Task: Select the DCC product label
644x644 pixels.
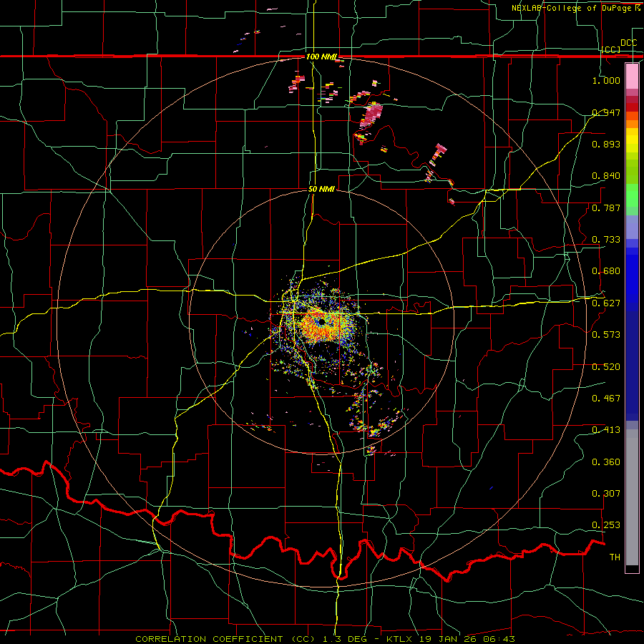Action: [x=628, y=43]
